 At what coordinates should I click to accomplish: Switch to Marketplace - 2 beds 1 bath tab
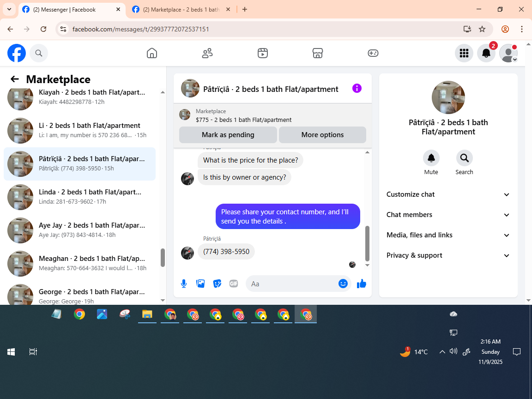click(x=181, y=10)
